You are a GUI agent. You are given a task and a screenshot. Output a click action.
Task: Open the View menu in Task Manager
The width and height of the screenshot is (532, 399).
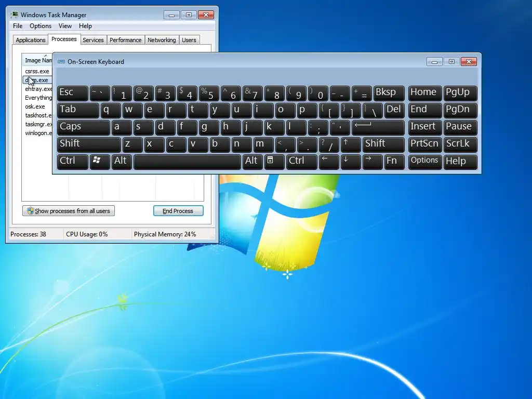tap(65, 26)
